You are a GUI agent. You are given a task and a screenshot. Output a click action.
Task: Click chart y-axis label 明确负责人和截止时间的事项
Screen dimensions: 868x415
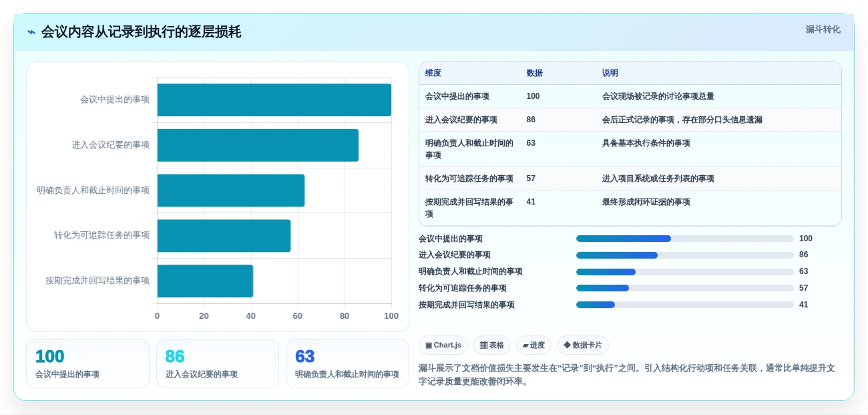[x=93, y=190]
